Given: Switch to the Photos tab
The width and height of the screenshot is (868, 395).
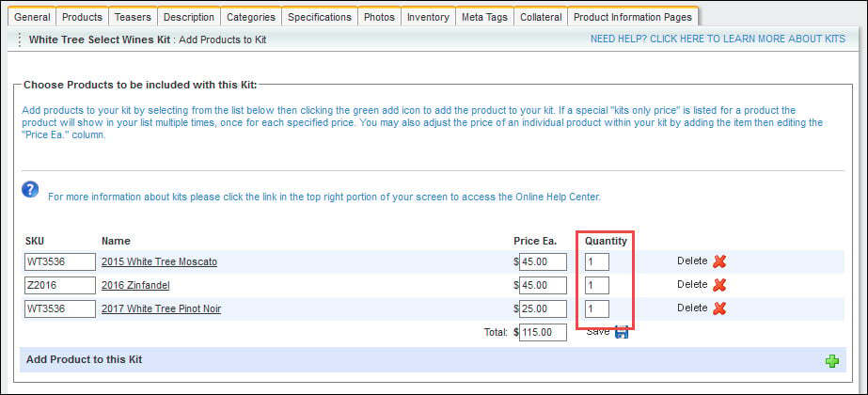Looking at the screenshot, I should click(x=379, y=17).
